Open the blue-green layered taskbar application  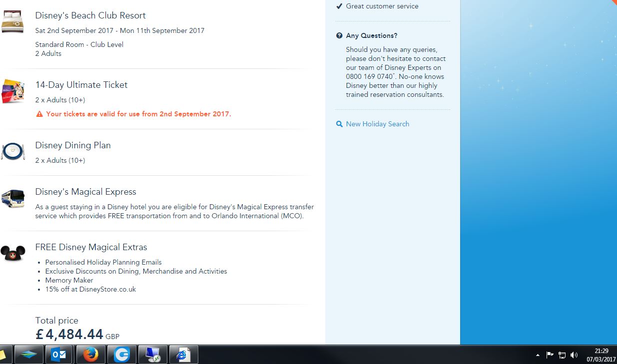pos(28,355)
